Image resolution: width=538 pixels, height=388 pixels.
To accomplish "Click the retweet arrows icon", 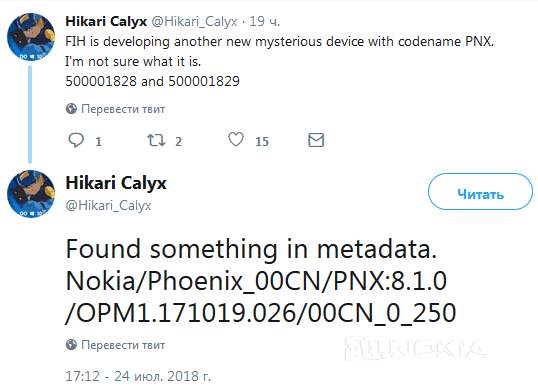I will 156,140.
